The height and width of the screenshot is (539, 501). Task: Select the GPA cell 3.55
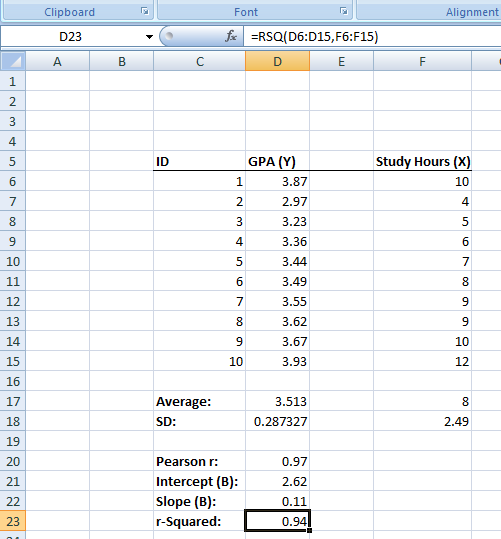click(277, 301)
